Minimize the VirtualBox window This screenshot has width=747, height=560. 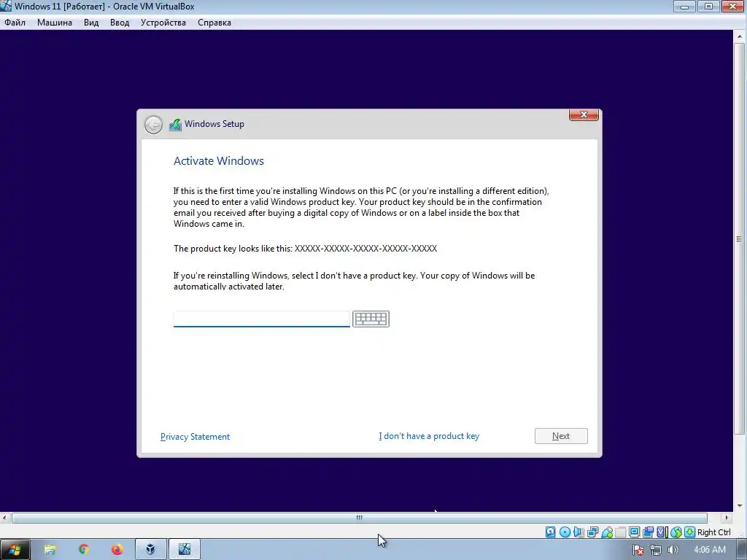684,6
